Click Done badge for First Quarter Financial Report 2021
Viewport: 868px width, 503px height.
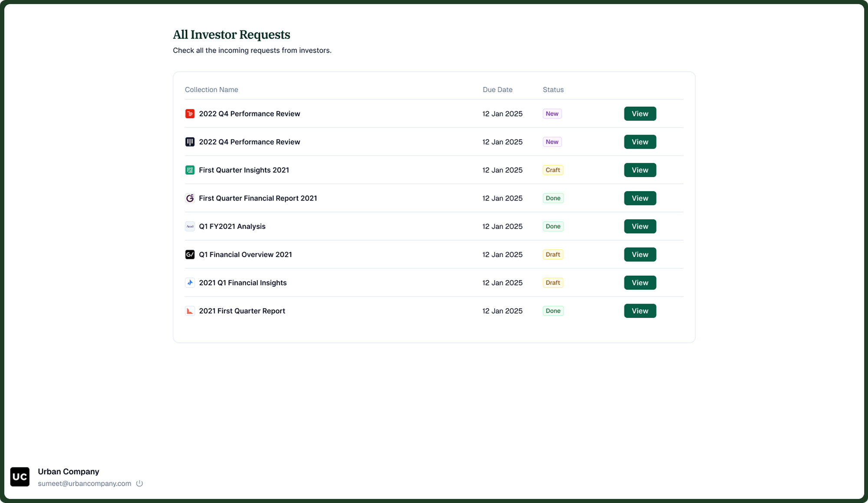pos(553,198)
